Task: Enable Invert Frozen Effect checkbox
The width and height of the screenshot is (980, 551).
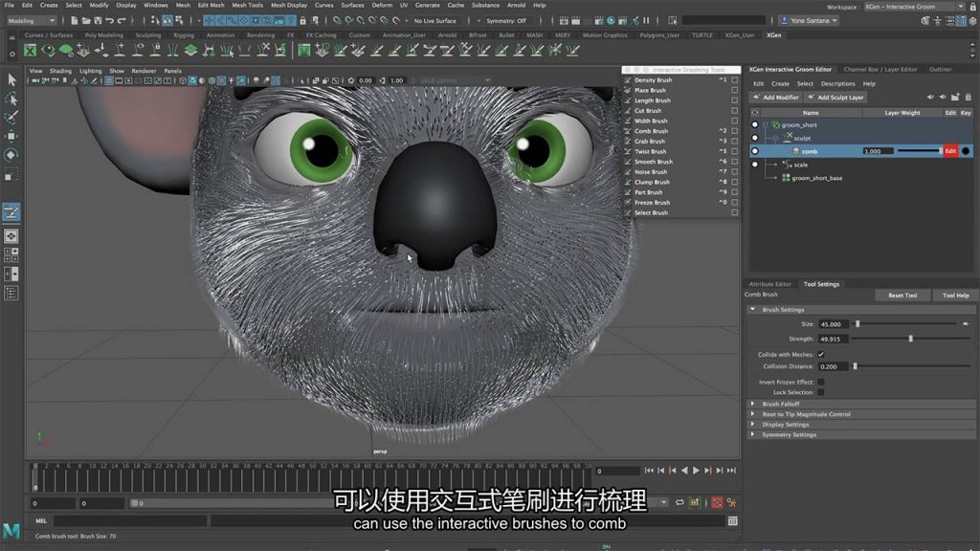Action: [x=820, y=382]
